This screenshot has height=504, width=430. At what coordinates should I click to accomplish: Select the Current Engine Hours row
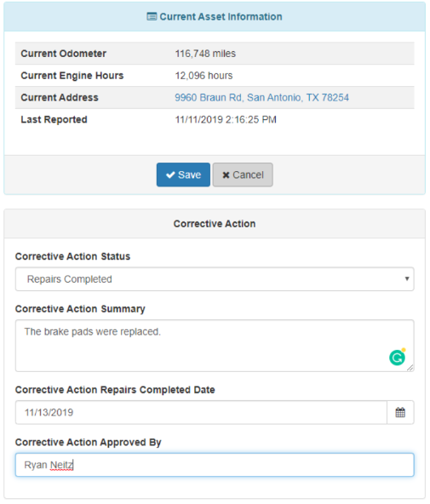(215, 76)
